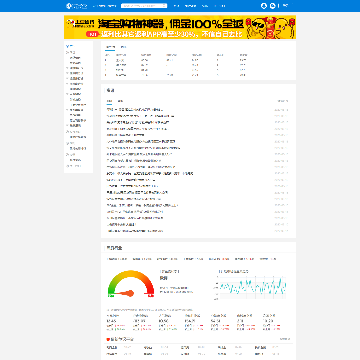Click the first navigation item right of the search box
This screenshot has width=360, height=360.
176,6
